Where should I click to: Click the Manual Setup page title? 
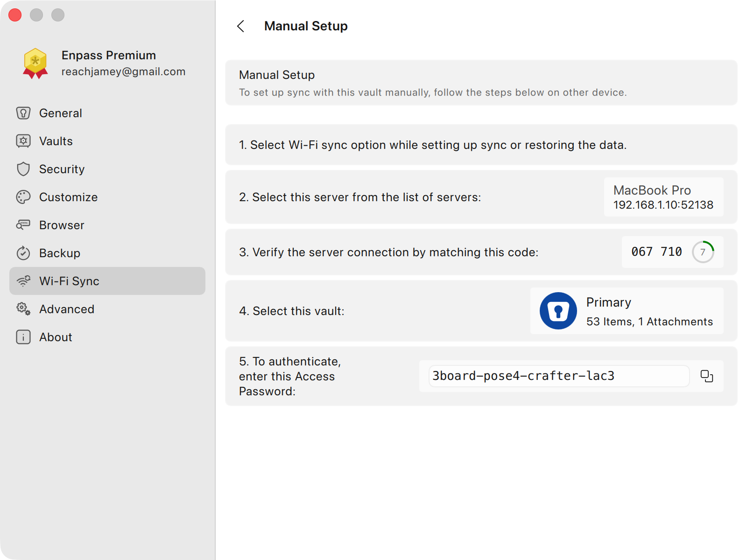[306, 26]
